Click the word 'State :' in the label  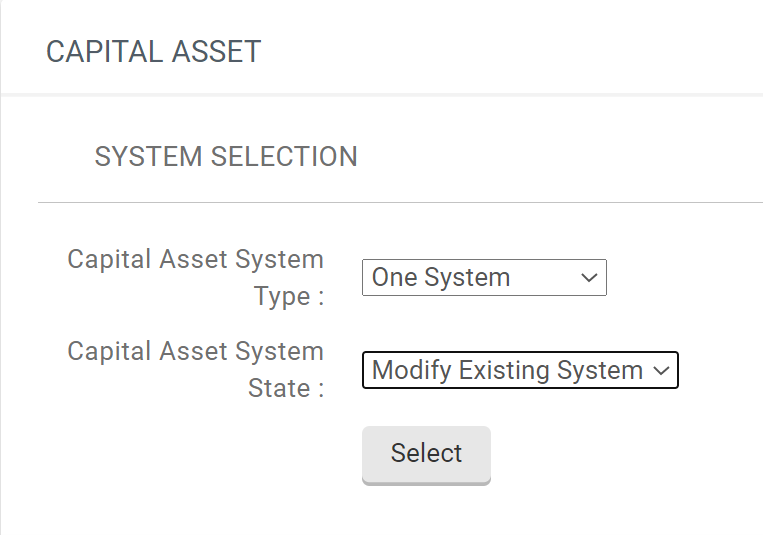coord(286,388)
